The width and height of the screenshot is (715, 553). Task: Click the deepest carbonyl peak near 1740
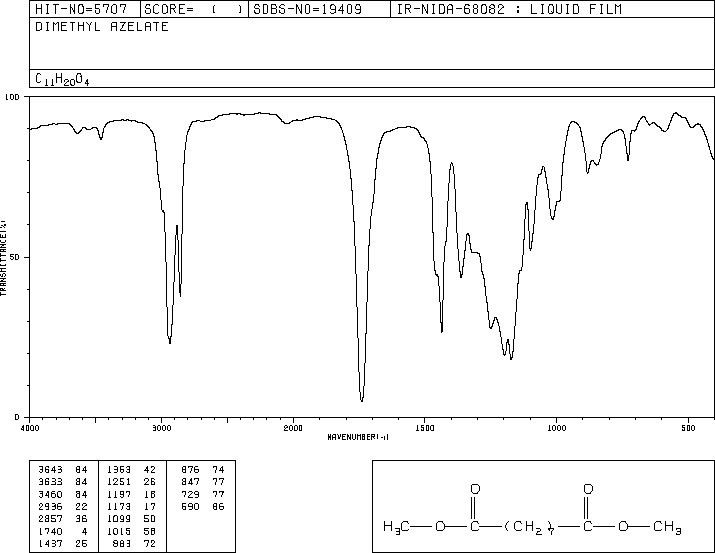pyautogui.click(x=362, y=400)
